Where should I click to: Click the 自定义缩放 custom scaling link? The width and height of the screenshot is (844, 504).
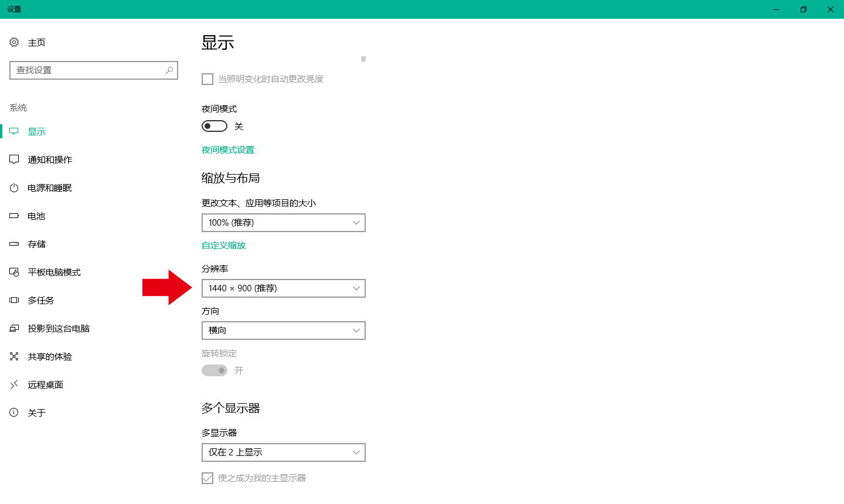(x=223, y=245)
